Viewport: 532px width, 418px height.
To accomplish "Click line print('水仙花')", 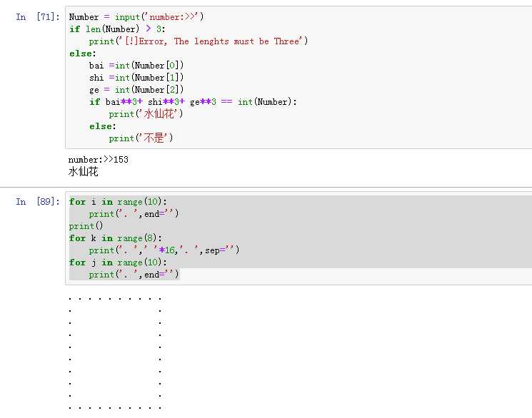I will pos(146,114).
